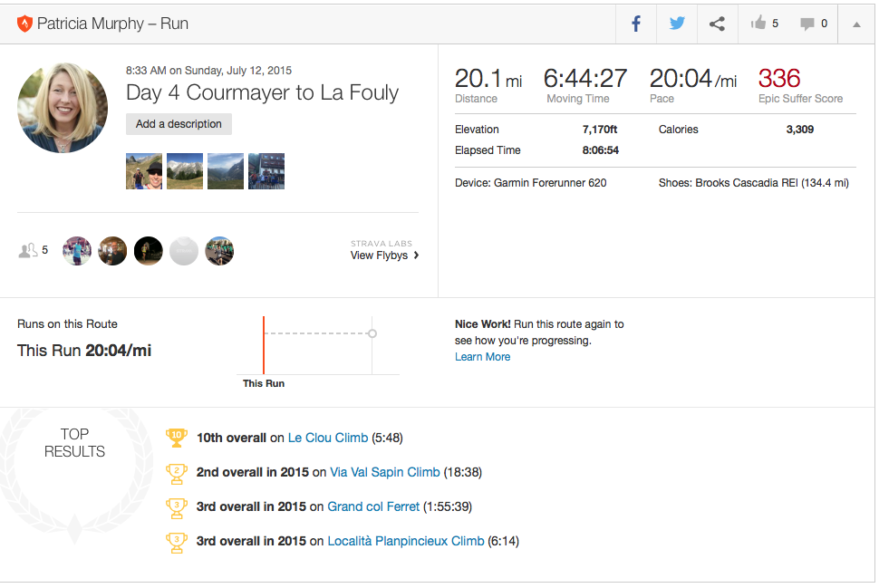The image size is (879, 588).
Task: Click the followers group icon
Action: pos(28,250)
